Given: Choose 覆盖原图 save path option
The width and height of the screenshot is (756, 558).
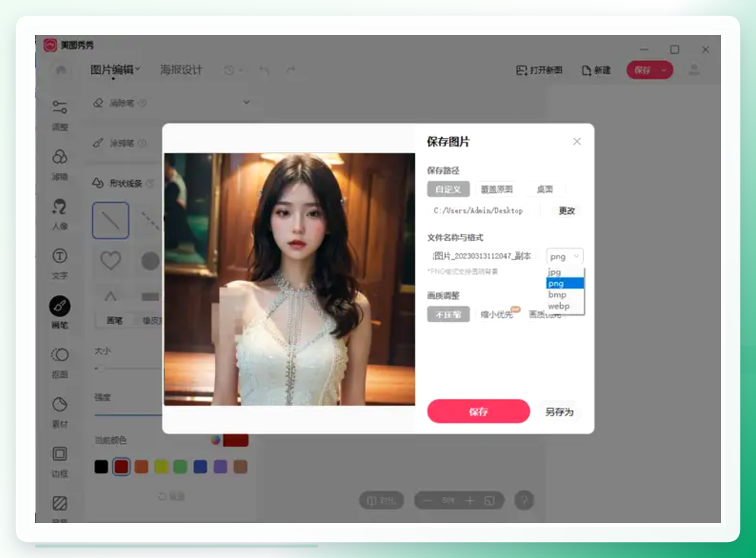Looking at the screenshot, I should pos(497,189).
